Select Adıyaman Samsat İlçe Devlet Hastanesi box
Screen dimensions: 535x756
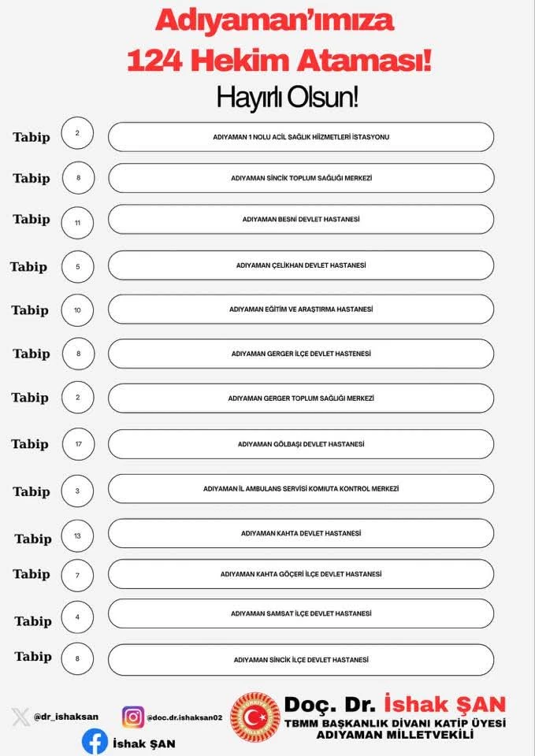pos(301,613)
